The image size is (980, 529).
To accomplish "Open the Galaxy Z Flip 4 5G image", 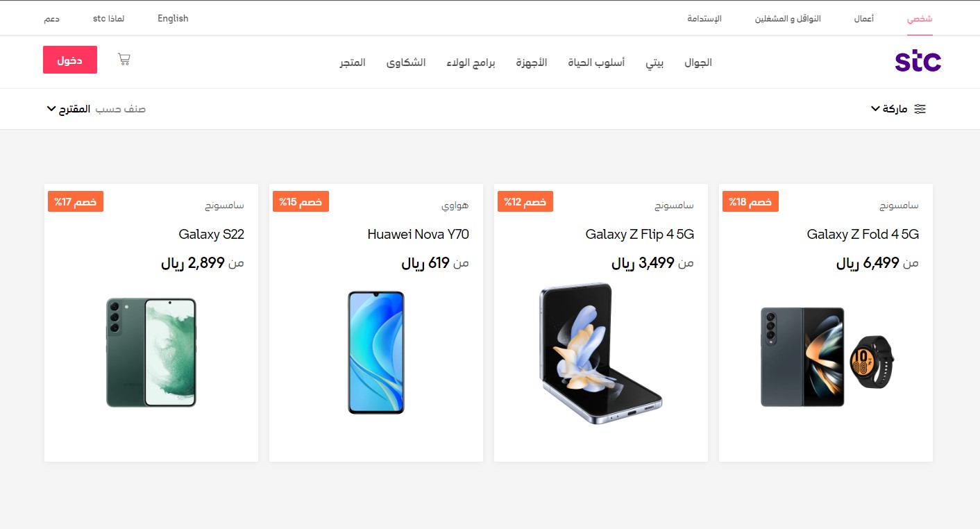I will click(600, 353).
